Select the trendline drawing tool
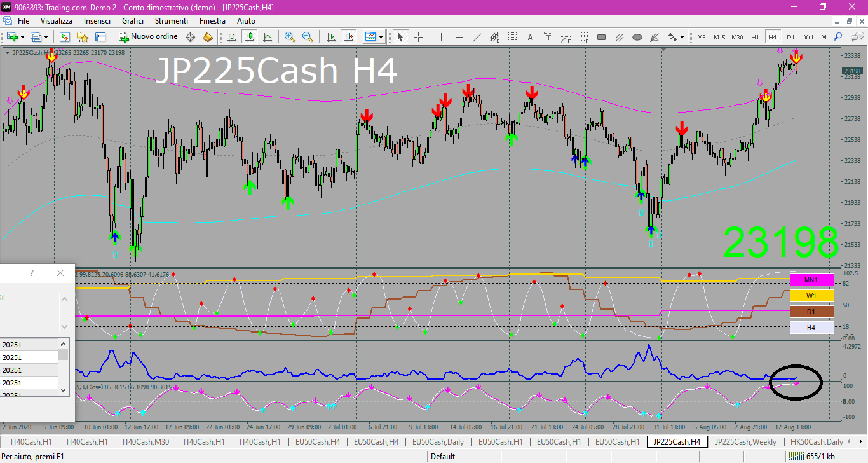The image size is (868, 463). (477, 37)
